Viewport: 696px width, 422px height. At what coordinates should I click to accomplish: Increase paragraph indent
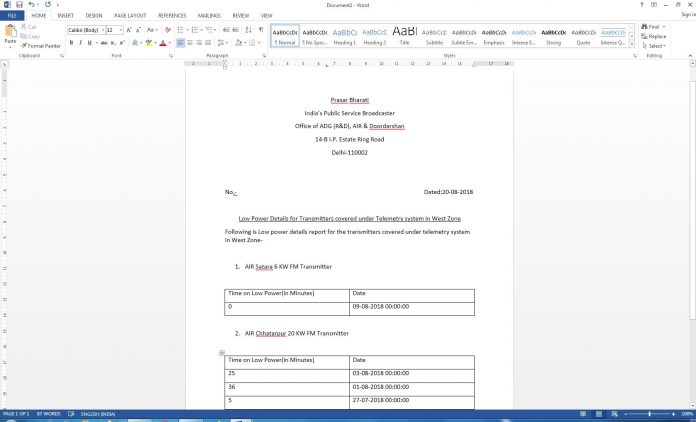tap(236, 30)
